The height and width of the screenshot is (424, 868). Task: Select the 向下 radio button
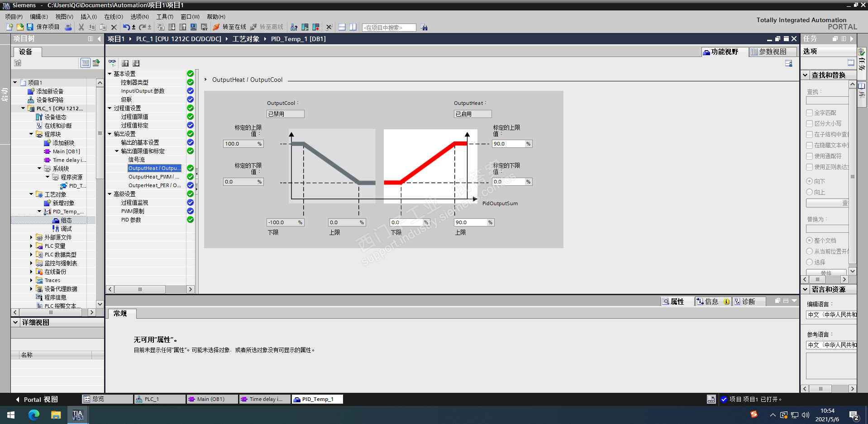coord(810,181)
